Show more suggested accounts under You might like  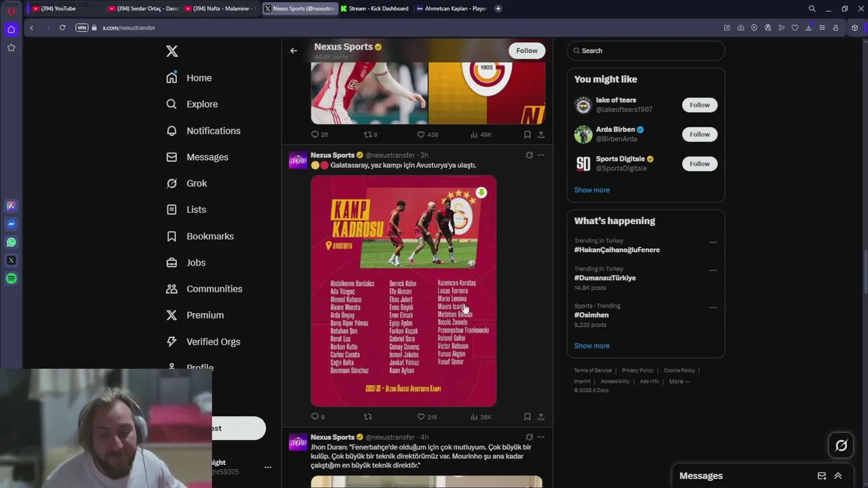[x=592, y=190]
